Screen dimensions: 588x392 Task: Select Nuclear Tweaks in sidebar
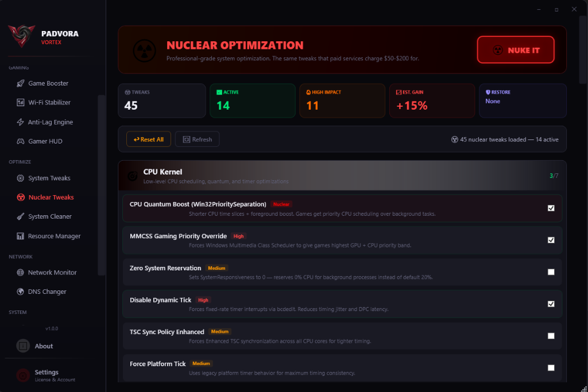click(52, 197)
